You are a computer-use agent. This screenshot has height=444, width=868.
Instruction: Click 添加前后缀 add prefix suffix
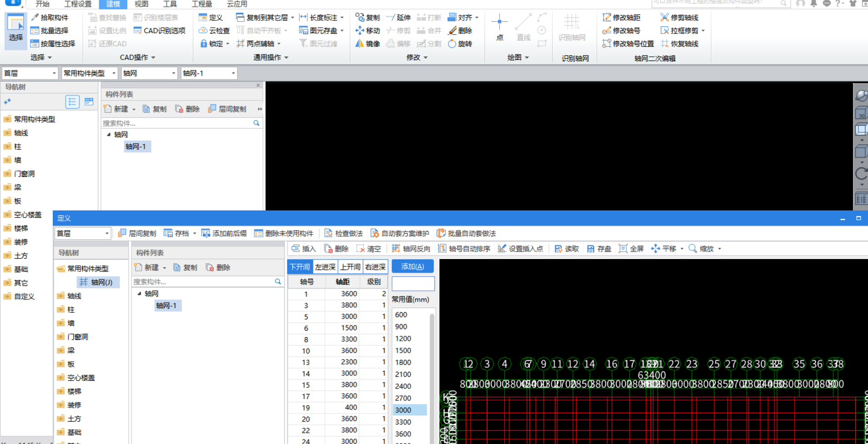224,233
